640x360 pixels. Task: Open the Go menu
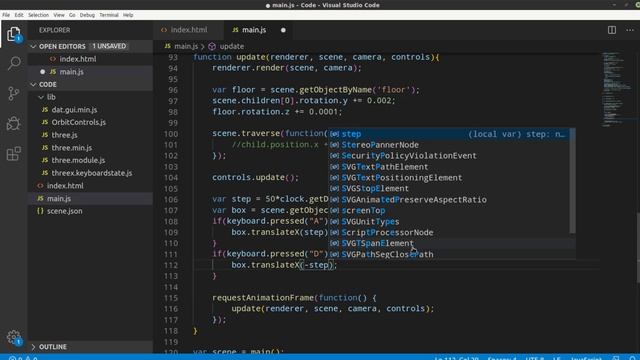(72, 15)
